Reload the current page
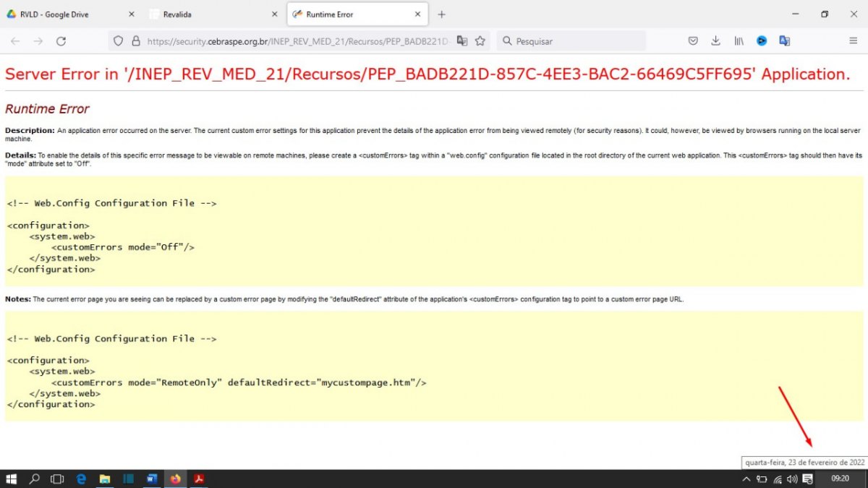Screen dimensions: 868x488 (x=61, y=41)
